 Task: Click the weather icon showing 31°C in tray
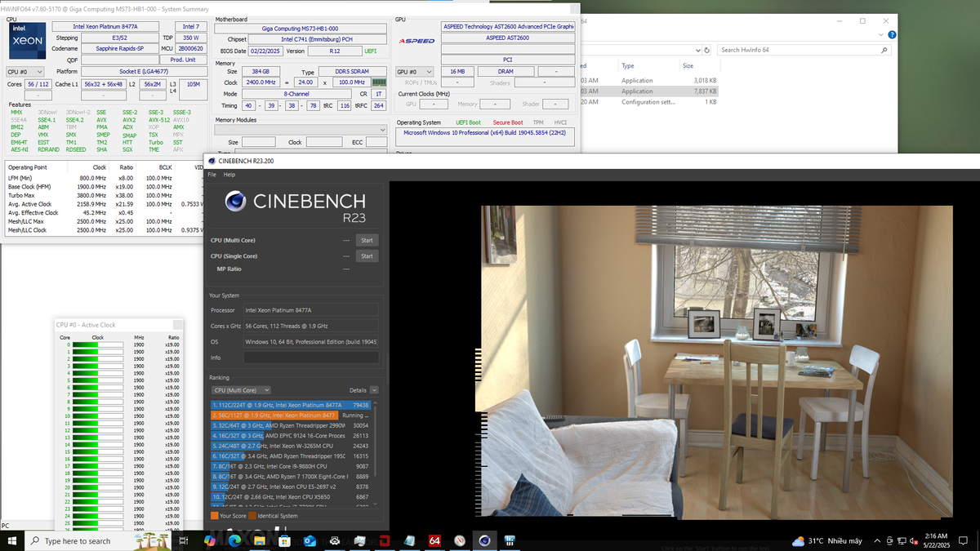[799, 540]
